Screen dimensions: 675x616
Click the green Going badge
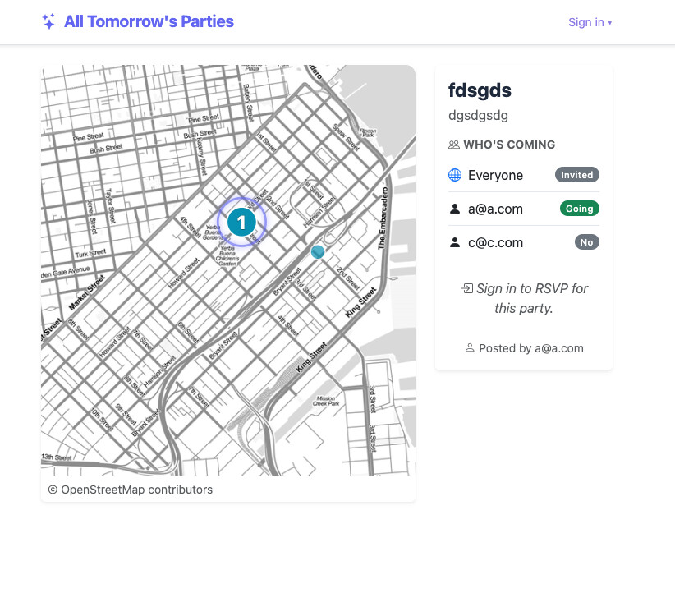579,209
